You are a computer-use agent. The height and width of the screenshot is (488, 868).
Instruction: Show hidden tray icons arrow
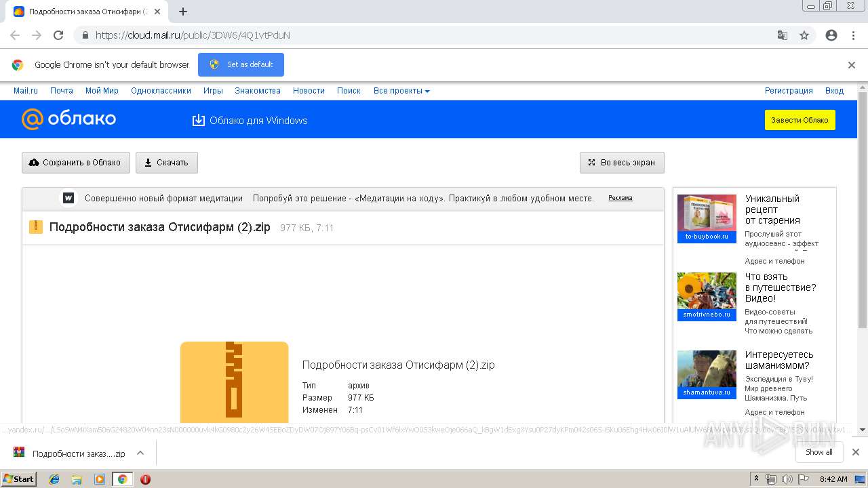[757, 479]
